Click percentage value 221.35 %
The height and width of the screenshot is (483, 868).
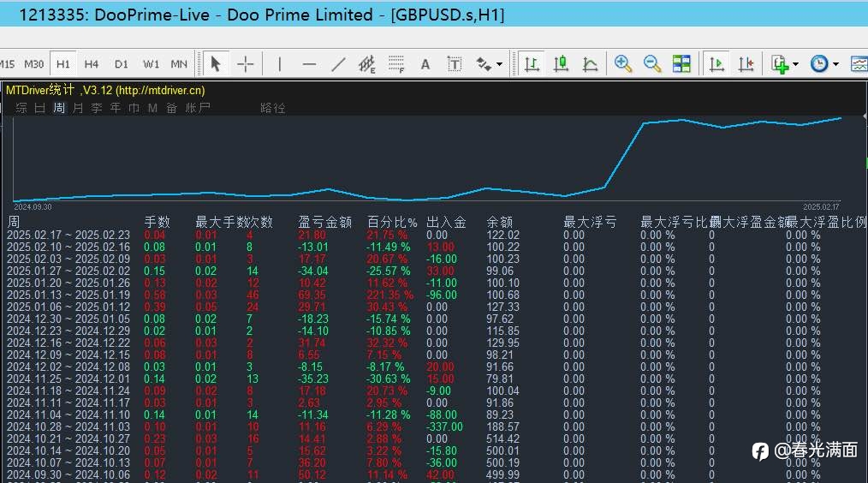click(389, 295)
